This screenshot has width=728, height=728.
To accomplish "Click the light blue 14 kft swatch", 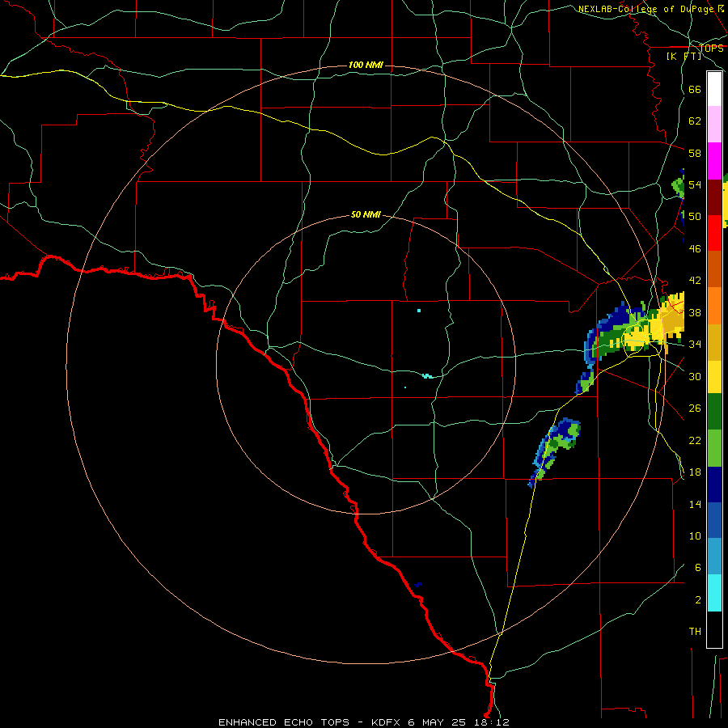I will point(714,557).
